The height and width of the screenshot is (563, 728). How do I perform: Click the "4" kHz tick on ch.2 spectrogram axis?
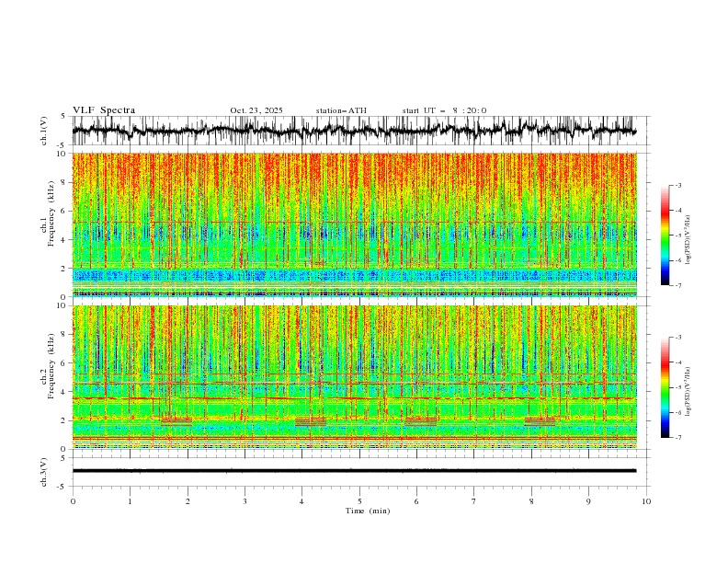(64, 392)
